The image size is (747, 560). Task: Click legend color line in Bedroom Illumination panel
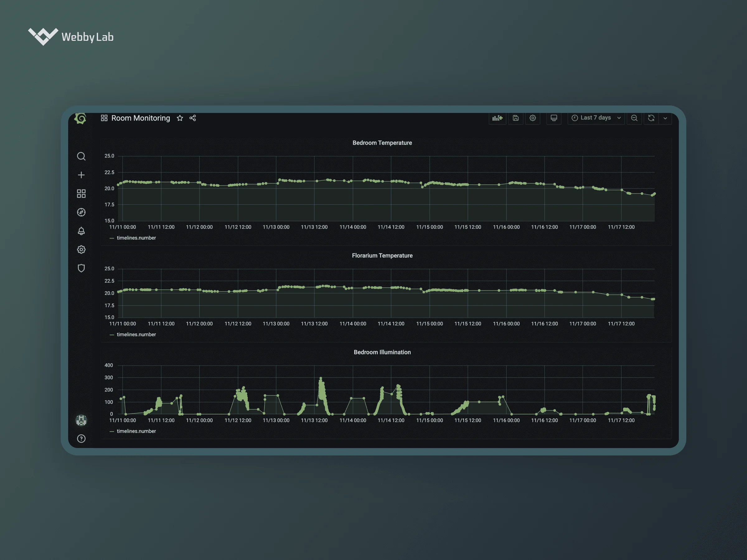(112, 432)
